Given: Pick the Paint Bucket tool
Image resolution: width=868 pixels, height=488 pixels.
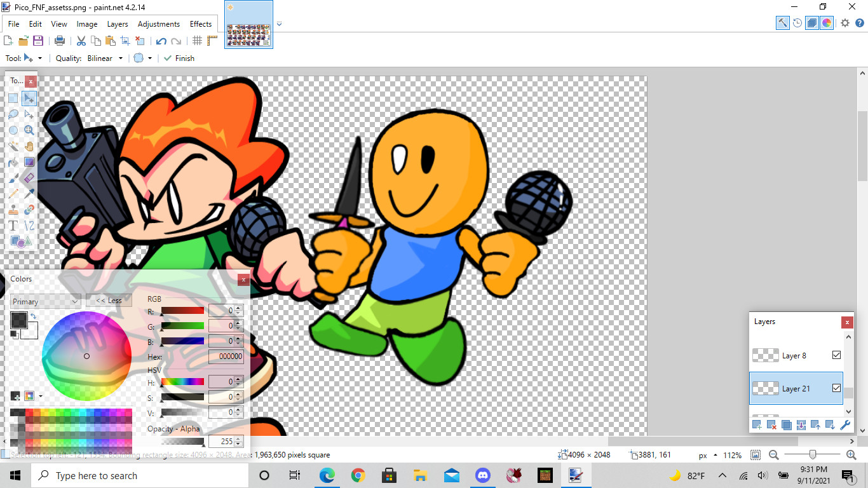Looking at the screenshot, I should point(13,162).
